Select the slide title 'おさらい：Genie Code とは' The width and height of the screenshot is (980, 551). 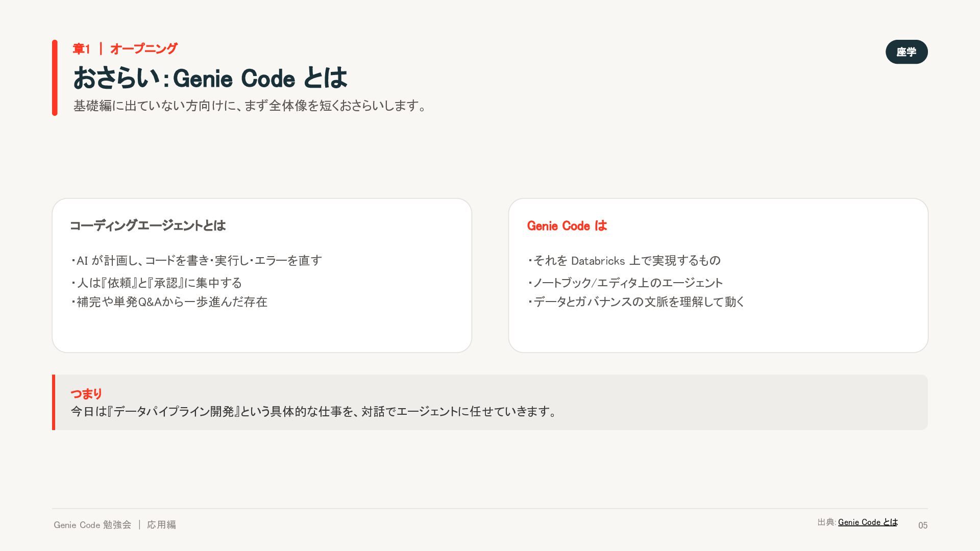pos(210,78)
